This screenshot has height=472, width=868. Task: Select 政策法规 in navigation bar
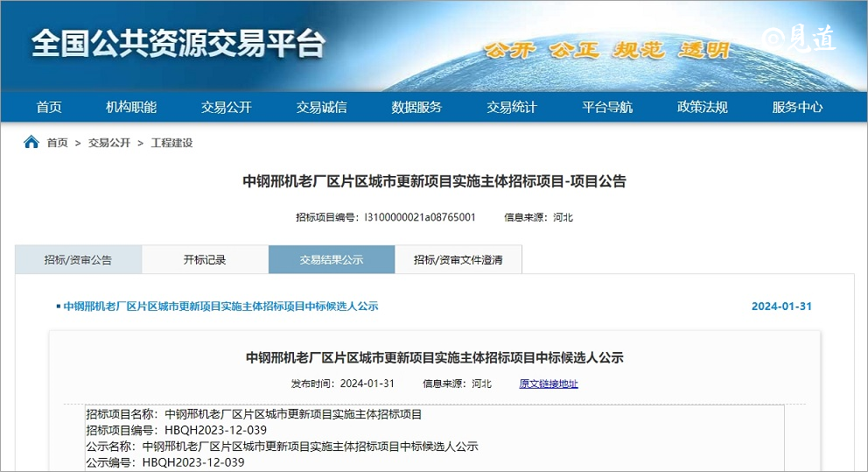702,107
